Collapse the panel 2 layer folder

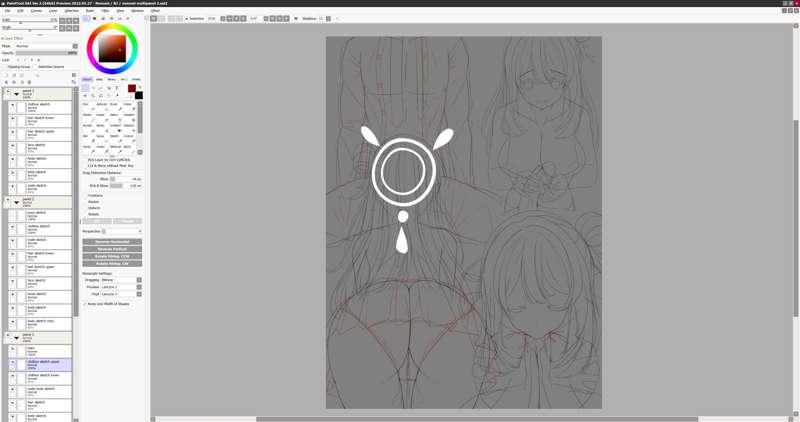coord(16,203)
